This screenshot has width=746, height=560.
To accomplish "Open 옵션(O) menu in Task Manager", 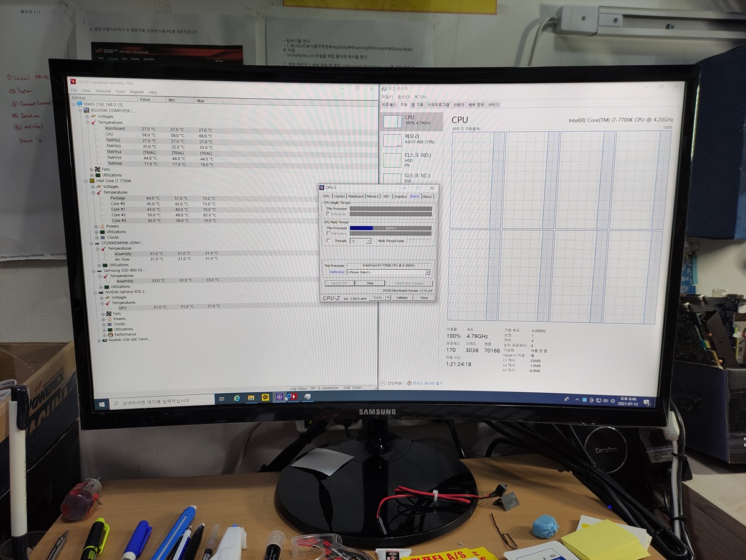I will 403,97.
